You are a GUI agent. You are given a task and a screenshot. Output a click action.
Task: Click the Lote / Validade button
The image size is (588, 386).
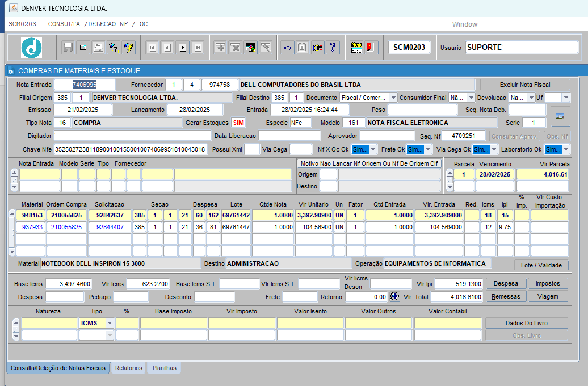[541, 265]
